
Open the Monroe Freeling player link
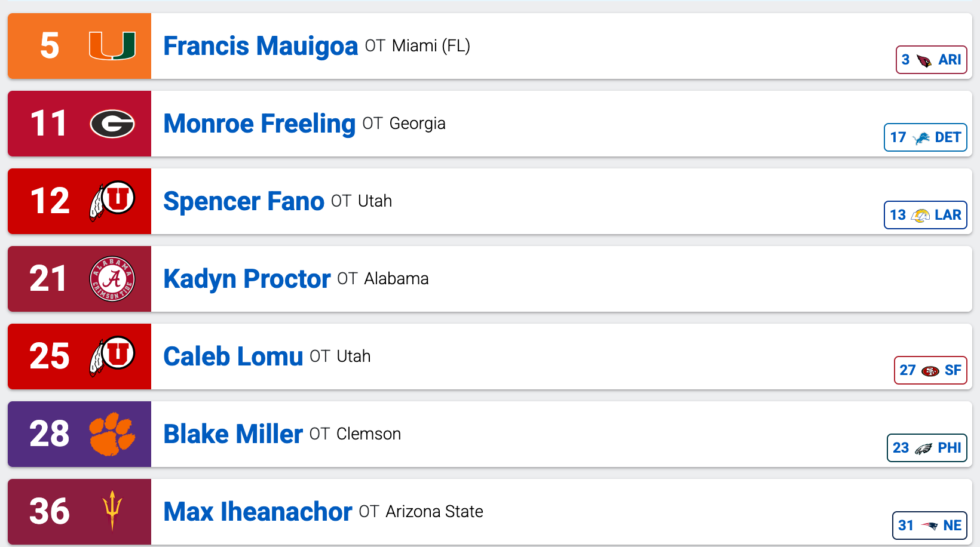click(x=259, y=124)
